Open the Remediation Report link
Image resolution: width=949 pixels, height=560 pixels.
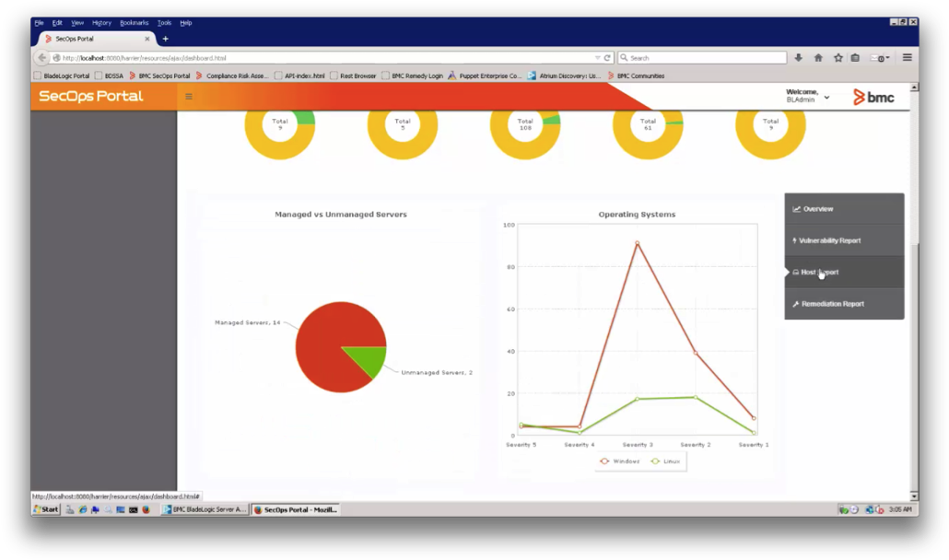click(x=844, y=304)
